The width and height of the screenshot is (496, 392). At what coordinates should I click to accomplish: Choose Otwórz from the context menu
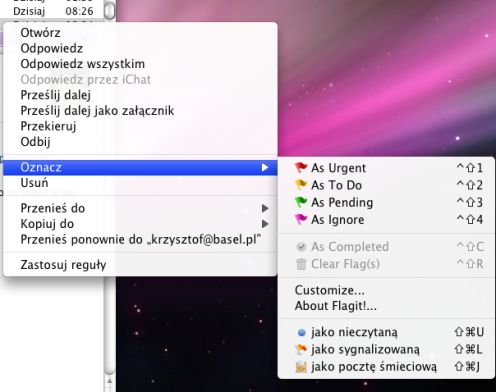pos(140,33)
